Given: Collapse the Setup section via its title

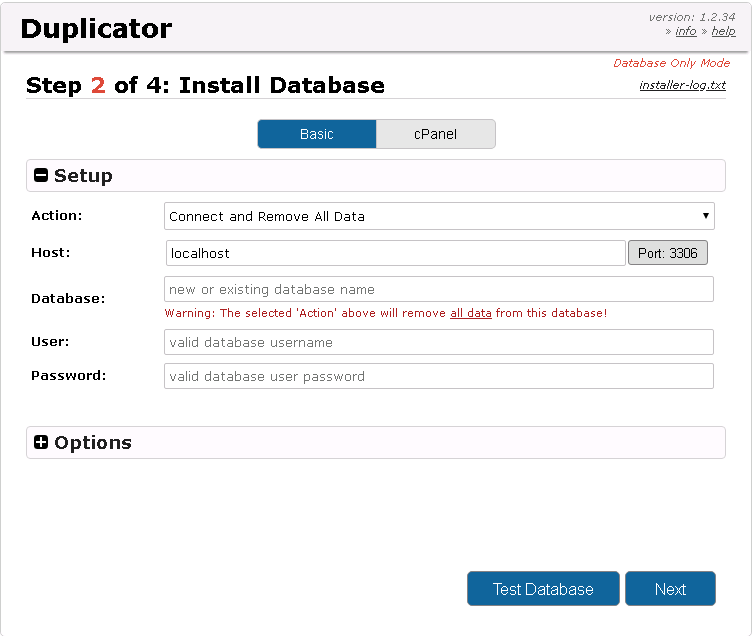Looking at the screenshot, I should 83,176.
